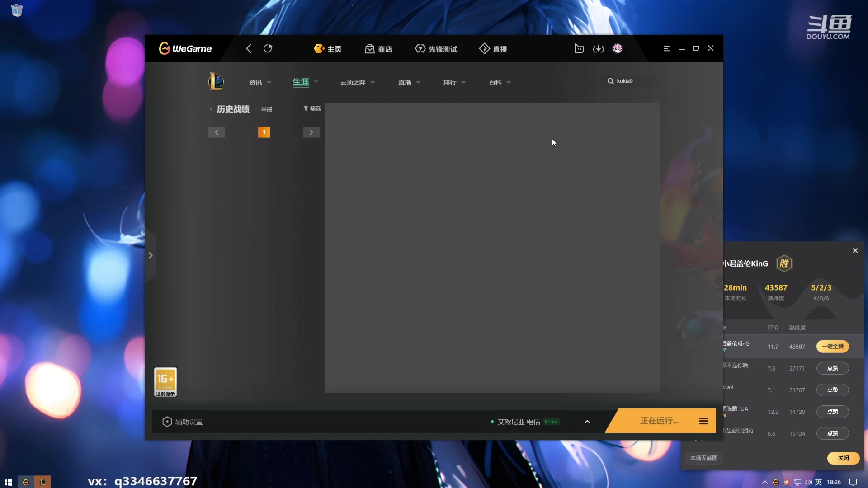Click 点赞 for the 14720 mastery row
The height and width of the screenshot is (488, 868).
[833, 412]
